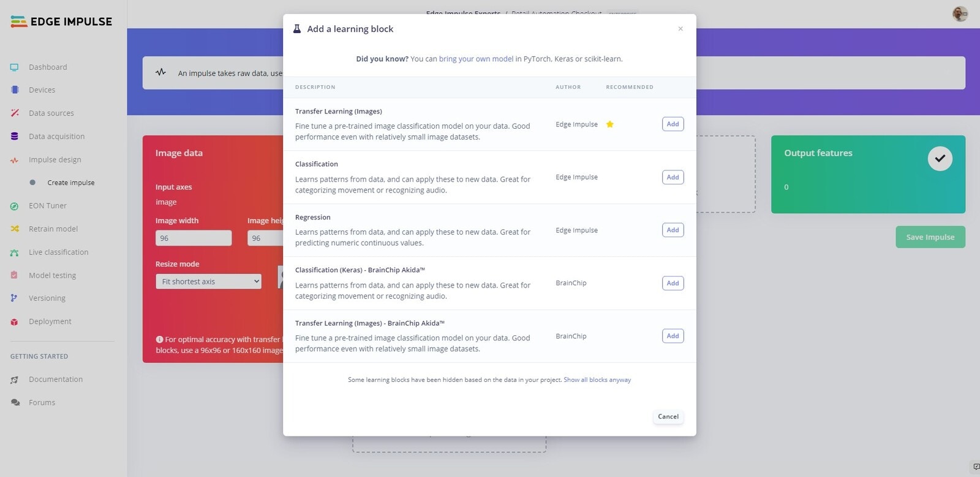
Task: Click the AUTHOR column header
Action: click(568, 88)
